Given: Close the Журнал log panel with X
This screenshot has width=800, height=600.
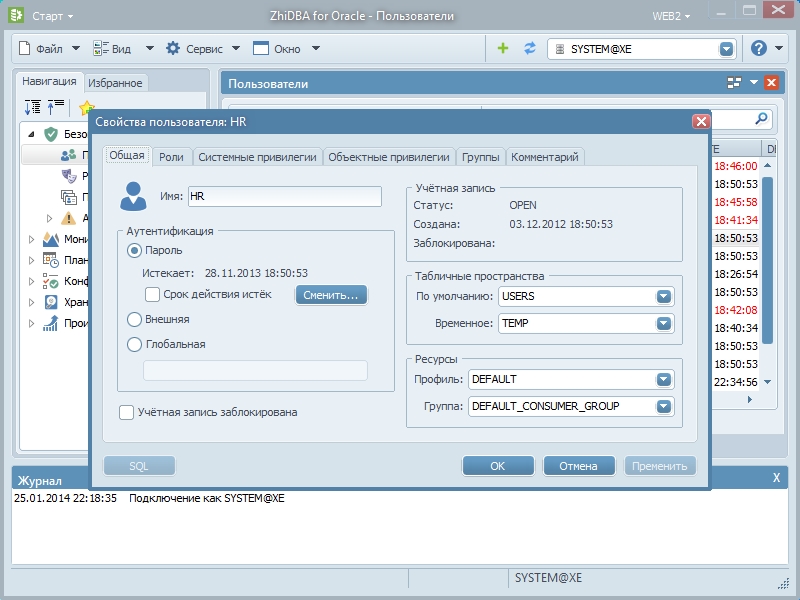Looking at the screenshot, I should [x=776, y=478].
